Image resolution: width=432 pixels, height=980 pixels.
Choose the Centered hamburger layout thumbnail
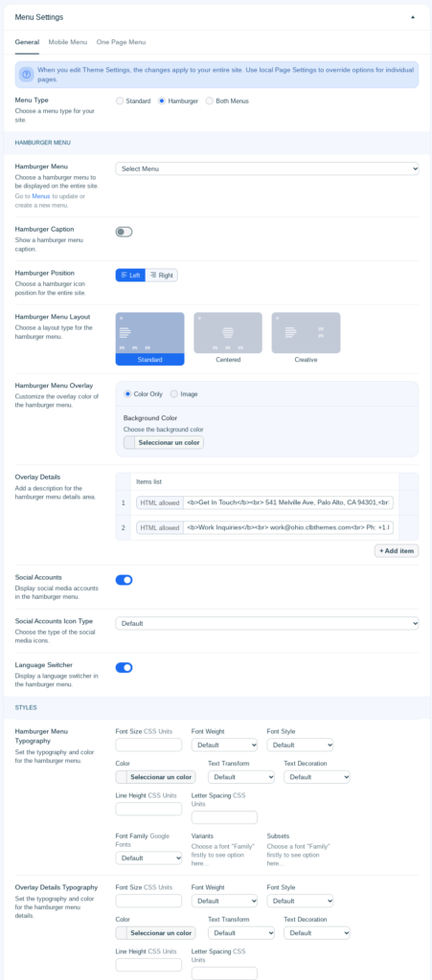(228, 338)
